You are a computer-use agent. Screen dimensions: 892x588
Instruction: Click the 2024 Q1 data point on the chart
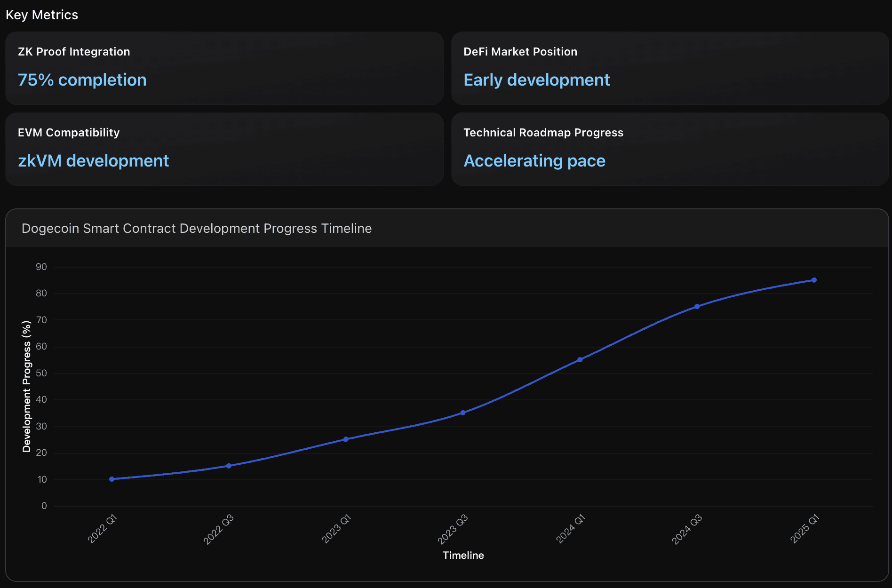(580, 359)
